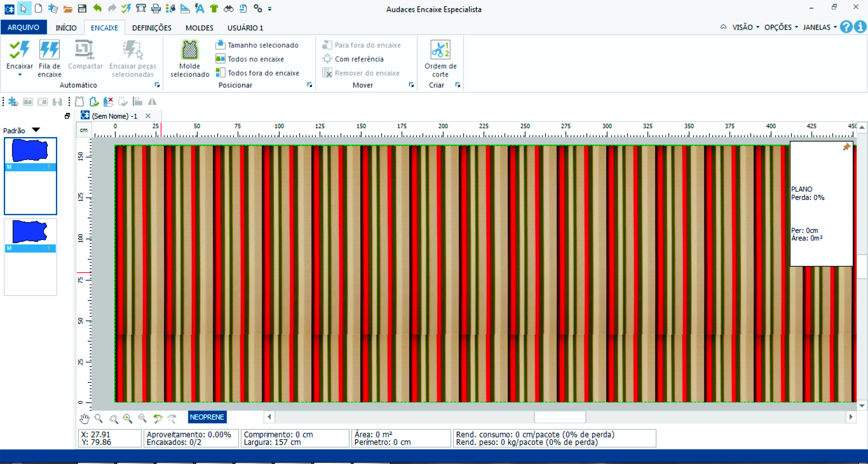This screenshot has width=868, height=464.
Task: Switch to the INÍCIO tab
Action: (66, 28)
